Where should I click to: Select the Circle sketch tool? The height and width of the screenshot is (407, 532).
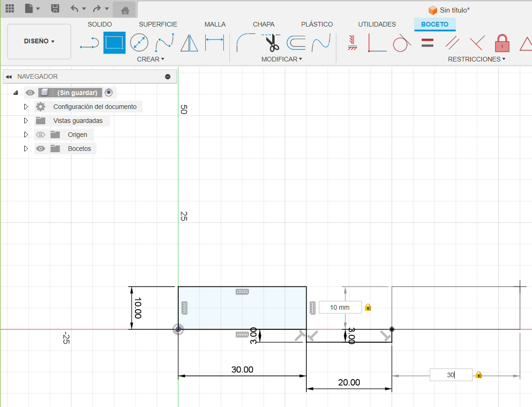click(x=139, y=43)
